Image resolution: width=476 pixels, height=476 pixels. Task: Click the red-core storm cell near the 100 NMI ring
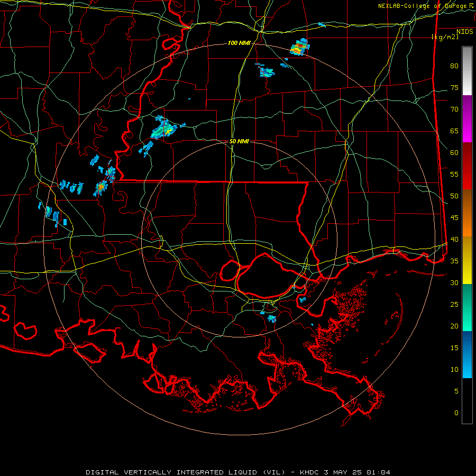(299, 47)
